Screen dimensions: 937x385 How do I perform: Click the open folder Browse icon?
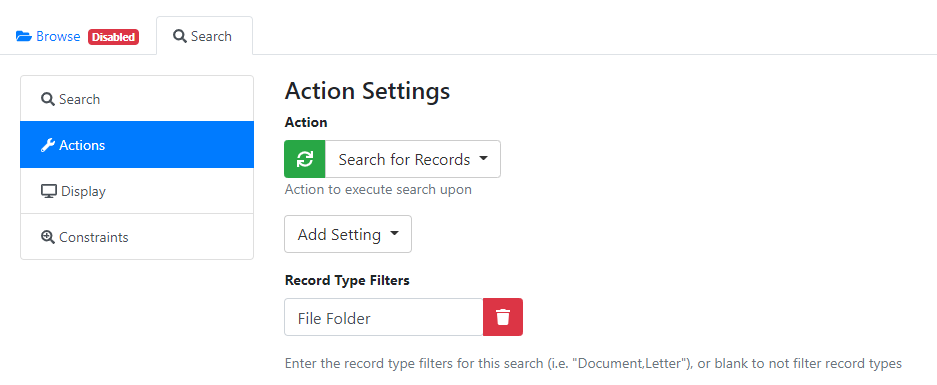point(24,36)
